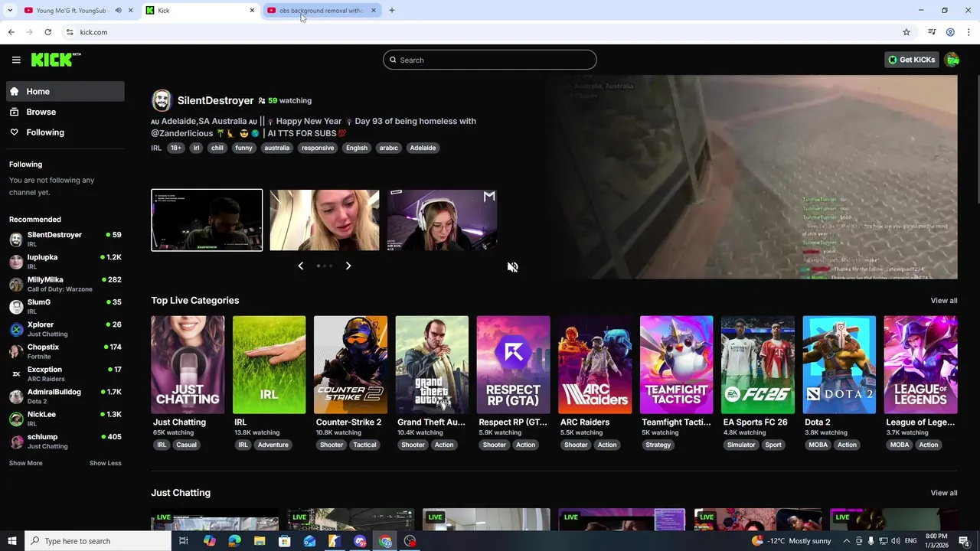Bookmark this page with star icon
This screenshot has height=551, width=980.
tap(906, 32)
